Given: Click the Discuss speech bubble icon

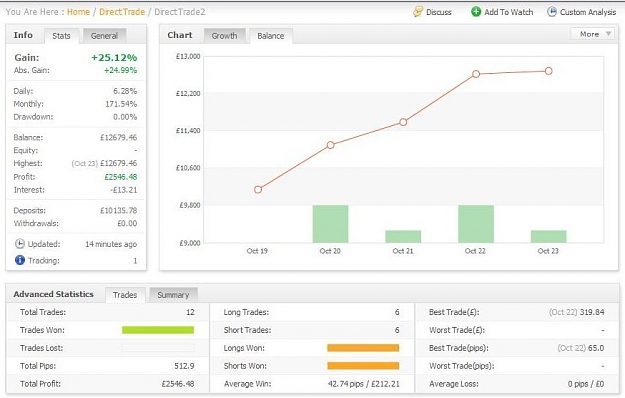Looking at the screenshot, I should coord(418,12).
